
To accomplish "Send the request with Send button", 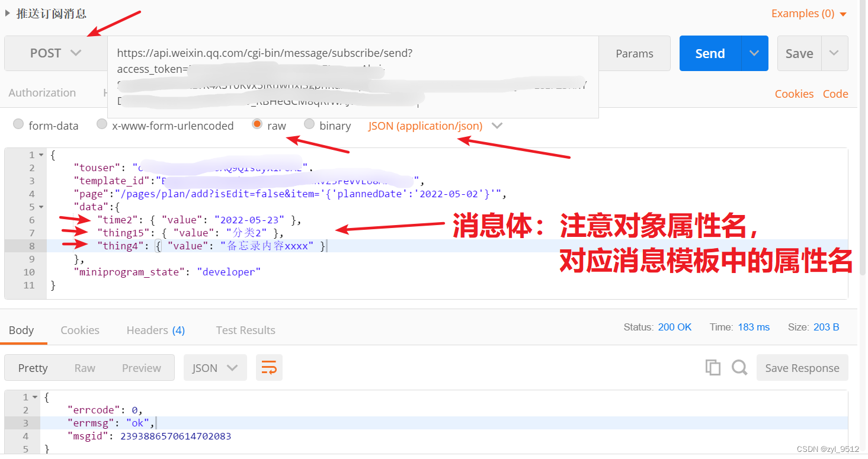I will click(x=710, y=53).
